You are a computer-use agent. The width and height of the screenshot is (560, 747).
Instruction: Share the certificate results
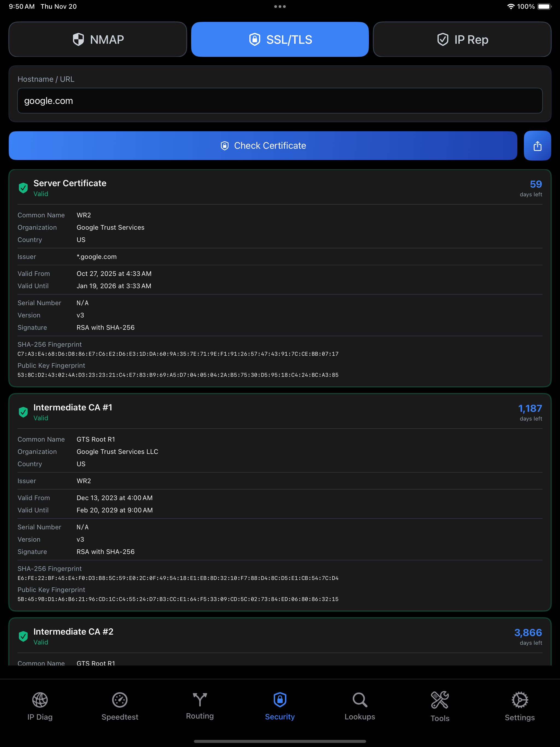(x=537, y=145)
